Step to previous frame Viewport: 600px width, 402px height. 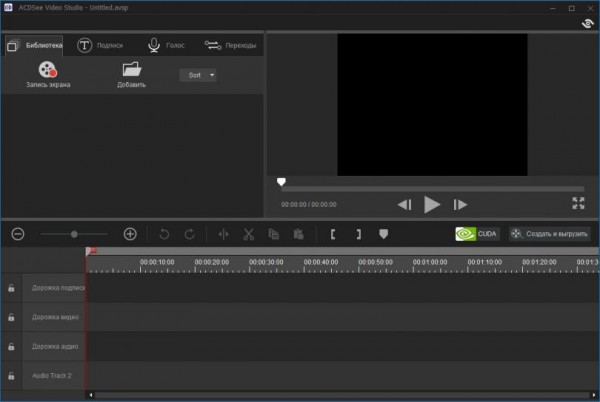click(404, 205)
